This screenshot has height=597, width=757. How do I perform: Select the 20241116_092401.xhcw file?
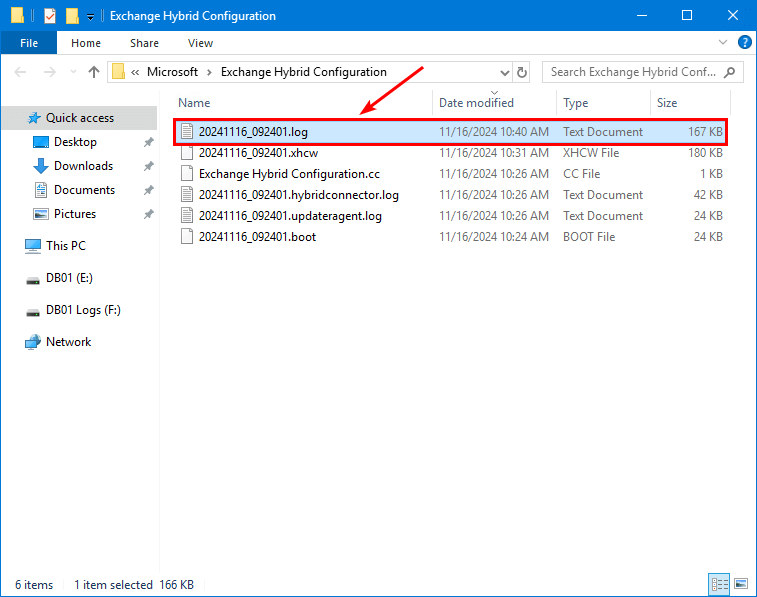[258, 153]
